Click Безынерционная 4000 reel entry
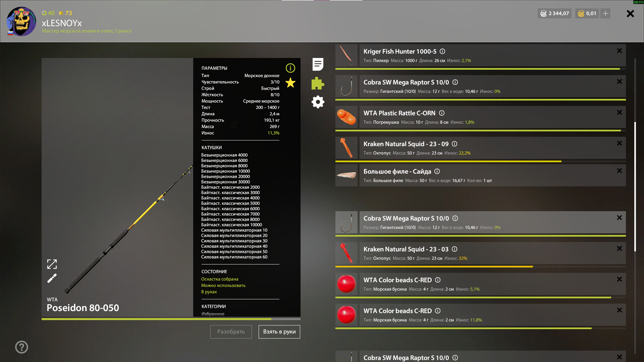This screenshot has height=362, width=644. (224, 155)
